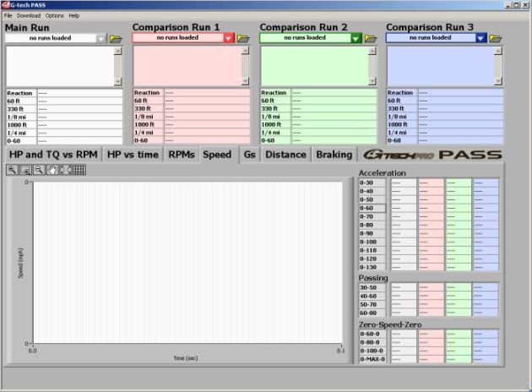This screenshot has width=532, height=392.
Task: Expand the green Comparison Run 2 dropdown
Action: [356, 38]
